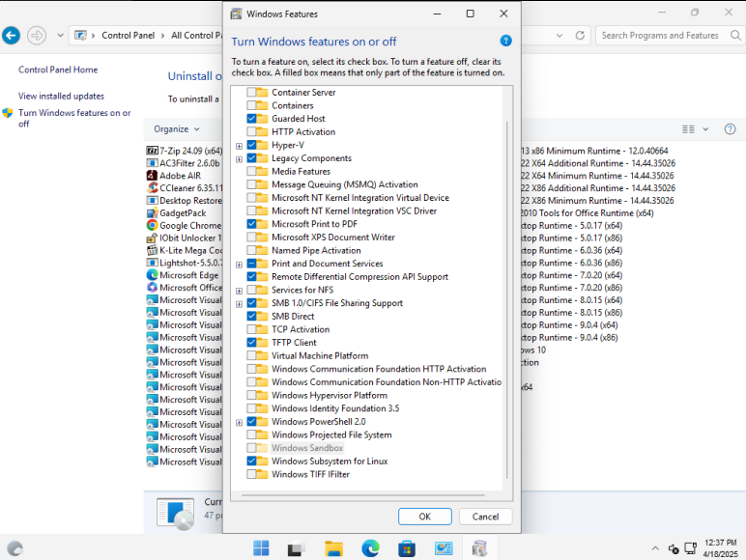Viewport: 746px width, 560px height.
Task: Launch Microsoft Edge from the taskbar
Action: (x=370, y=548)
